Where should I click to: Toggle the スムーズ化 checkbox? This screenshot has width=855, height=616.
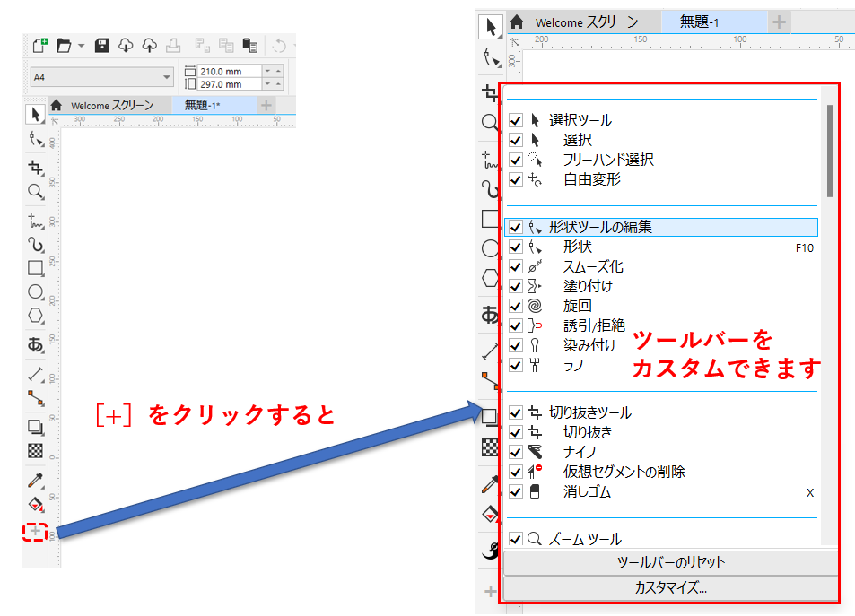point(516,266)
